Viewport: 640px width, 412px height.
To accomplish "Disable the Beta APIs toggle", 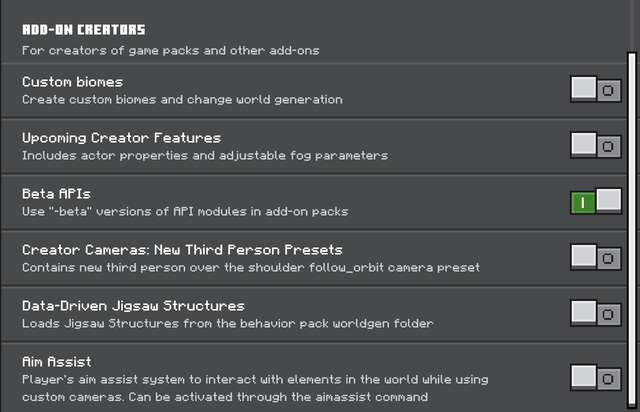I will (596, 201).
